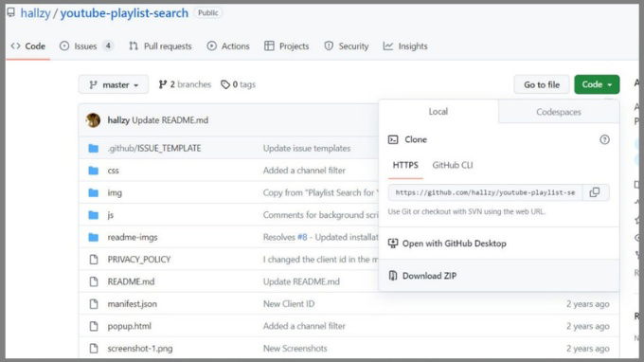The image size is (644, 362).
Task: Click hallzy's avatar in the commit row
Action: (93, 120)
